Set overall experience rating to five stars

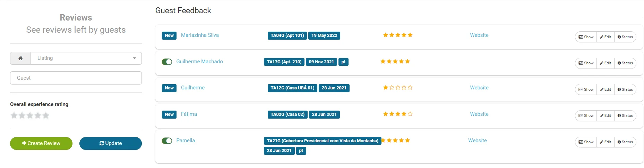tap(46, 115)
